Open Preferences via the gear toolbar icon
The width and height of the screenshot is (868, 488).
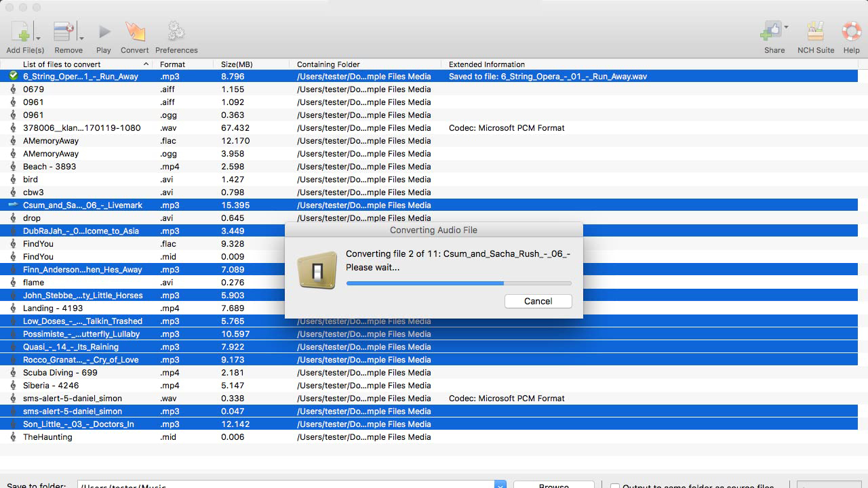(176, 30)
